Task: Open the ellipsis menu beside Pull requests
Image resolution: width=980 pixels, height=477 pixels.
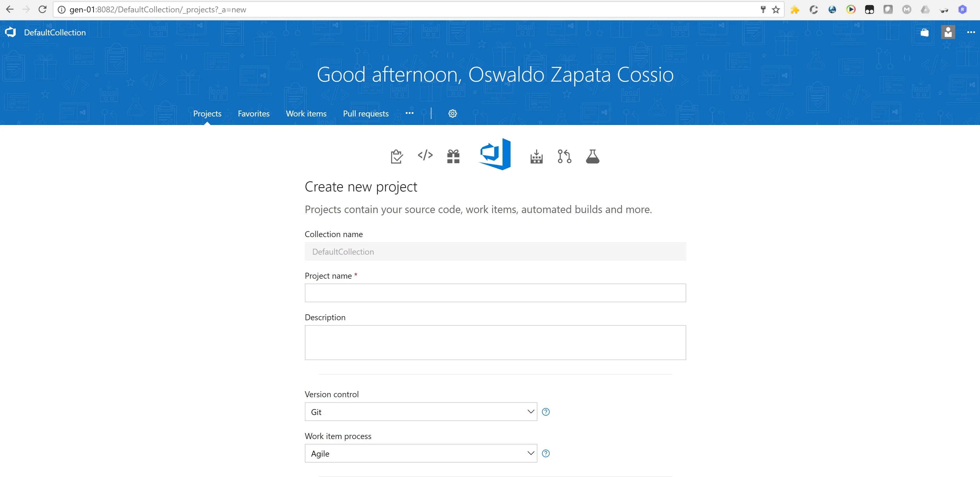Action: (x=409, y=113)
